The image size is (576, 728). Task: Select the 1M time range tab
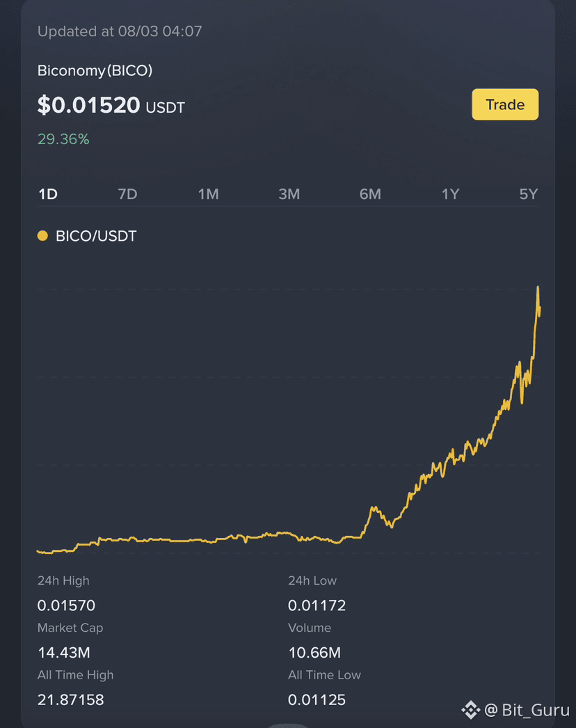click(x=209, y=194)
